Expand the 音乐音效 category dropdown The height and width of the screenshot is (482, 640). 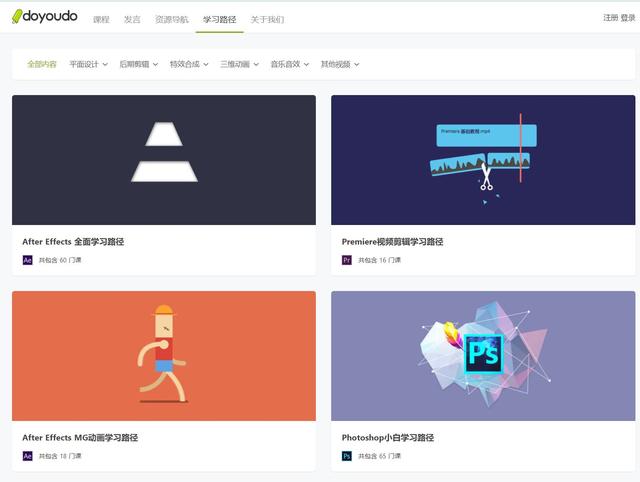289,64
